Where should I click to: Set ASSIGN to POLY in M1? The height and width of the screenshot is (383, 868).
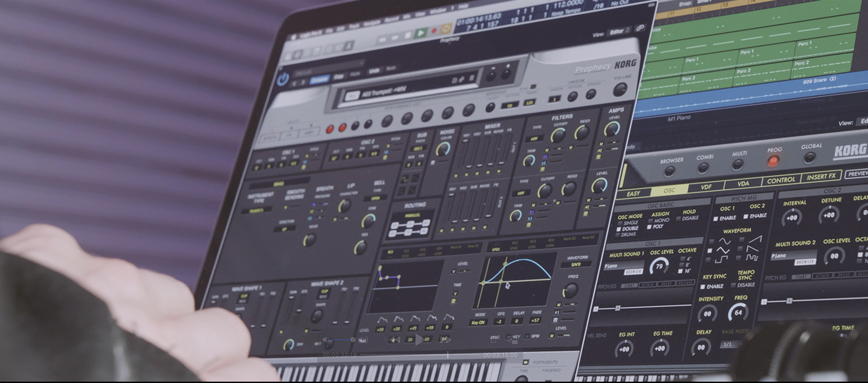(x=656, y=227)
